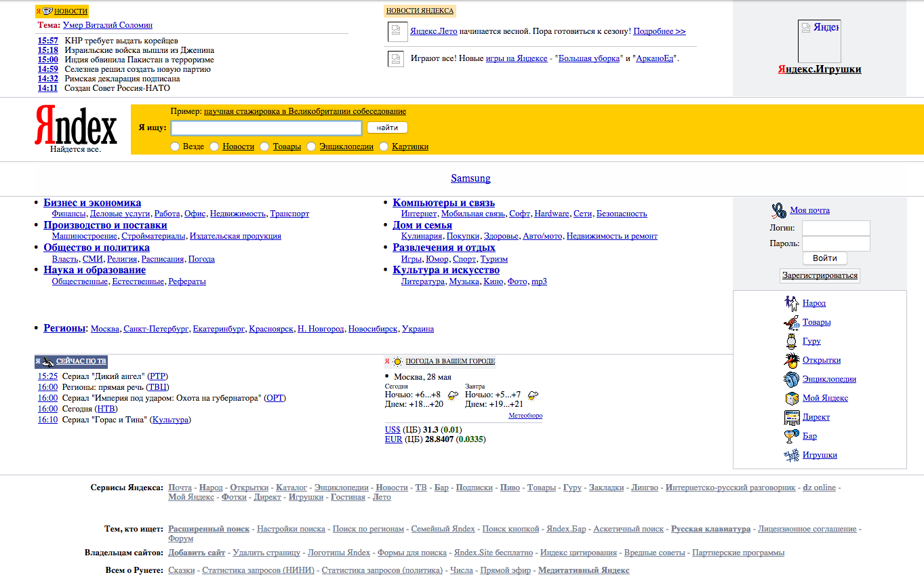
Task: Click the найти search button
Action: [x=388, y=127]
